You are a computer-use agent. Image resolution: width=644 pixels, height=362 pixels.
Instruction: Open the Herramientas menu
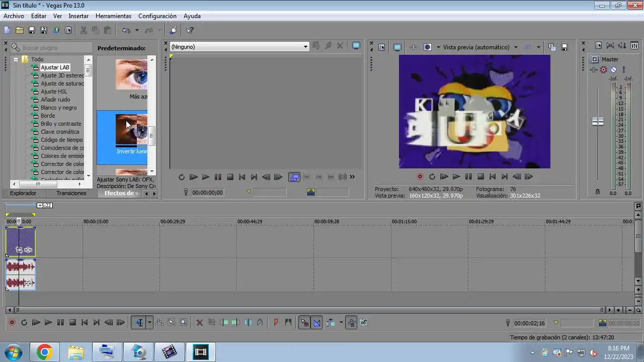113,16
